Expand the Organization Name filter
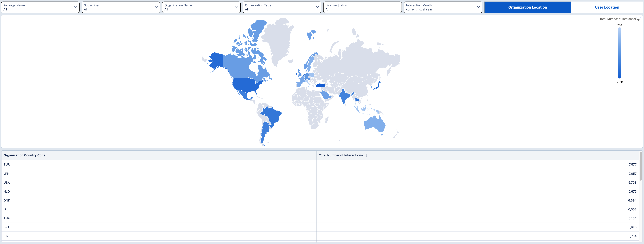 (x=201, y=7)
